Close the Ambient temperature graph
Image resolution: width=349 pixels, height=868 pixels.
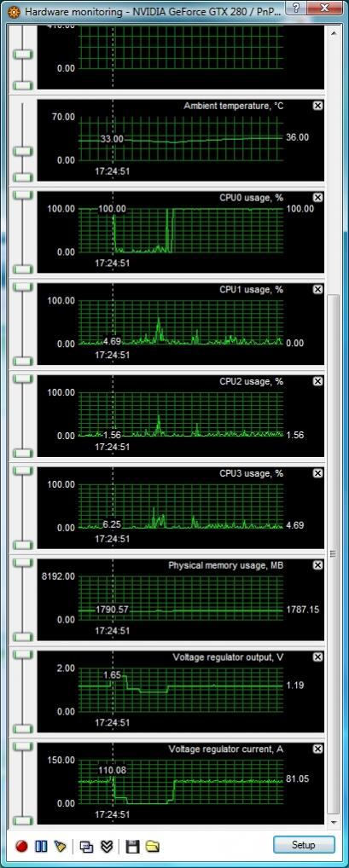point(317,105)
